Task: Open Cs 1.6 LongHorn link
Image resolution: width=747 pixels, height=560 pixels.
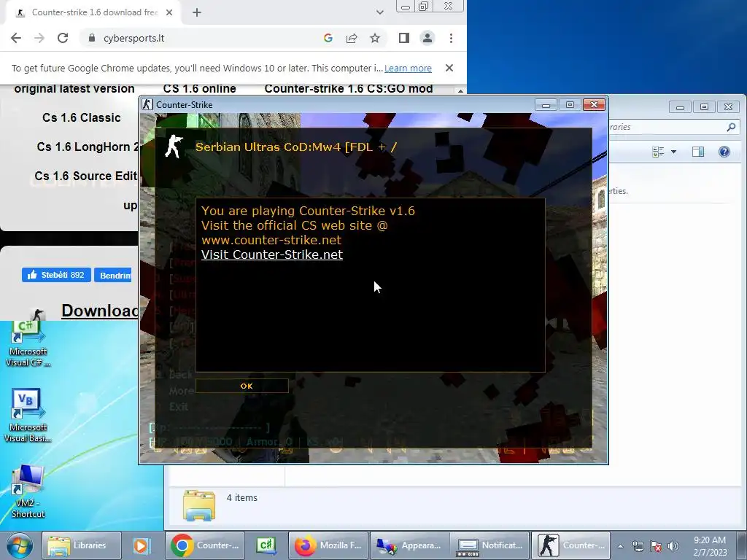Action: (88, 147)
